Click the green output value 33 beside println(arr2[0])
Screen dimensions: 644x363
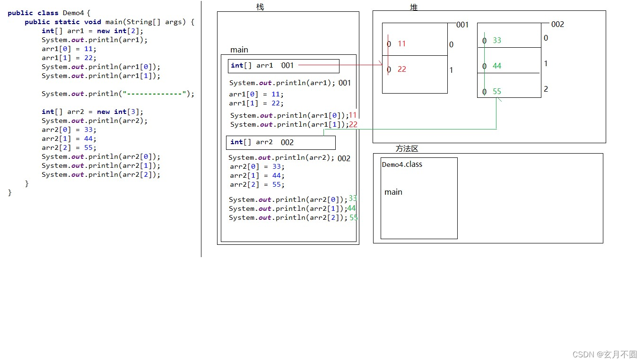[353, 199]
